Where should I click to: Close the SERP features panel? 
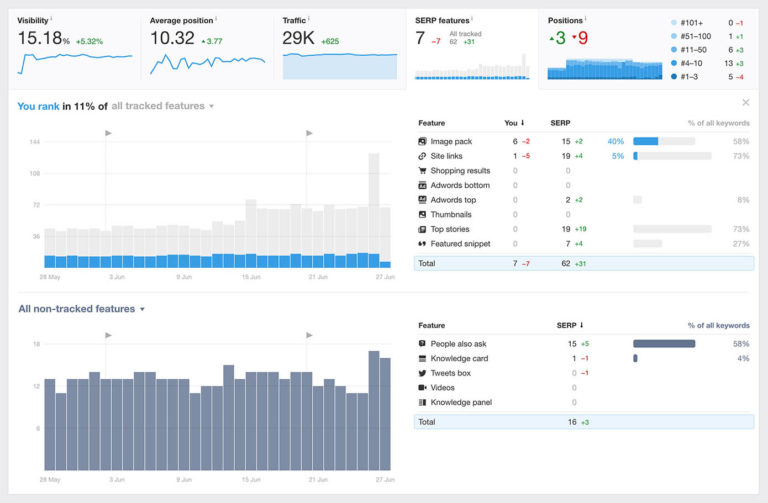coord(745,103)
